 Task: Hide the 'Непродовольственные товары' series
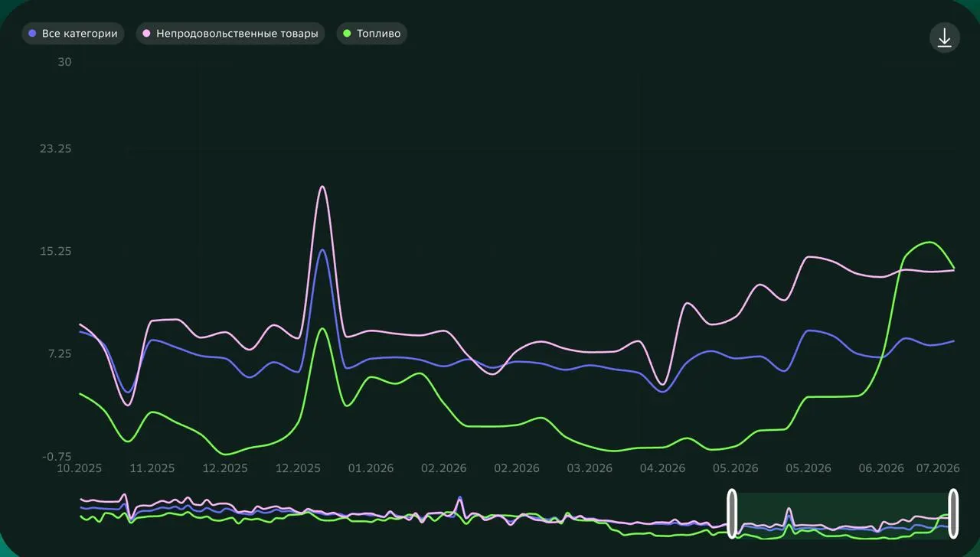coord(230,34)
